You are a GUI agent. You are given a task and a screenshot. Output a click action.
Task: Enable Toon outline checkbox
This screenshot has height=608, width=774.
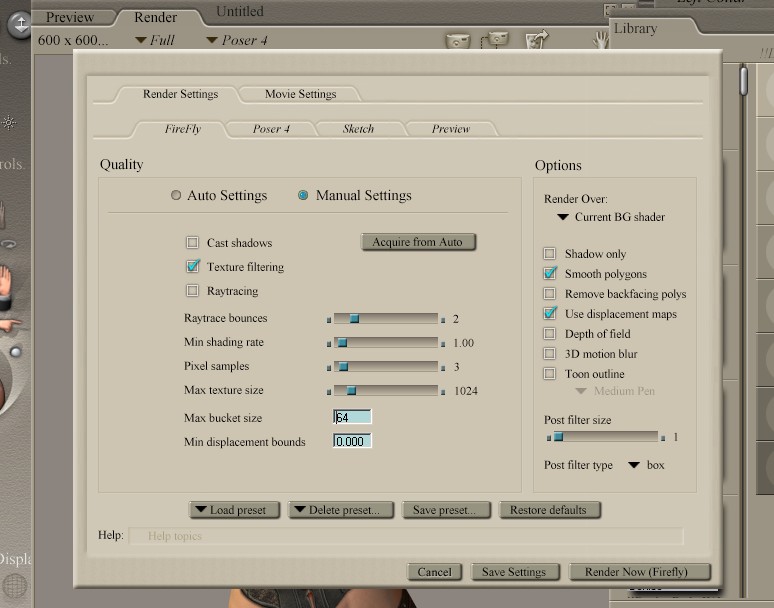(549, 374)
